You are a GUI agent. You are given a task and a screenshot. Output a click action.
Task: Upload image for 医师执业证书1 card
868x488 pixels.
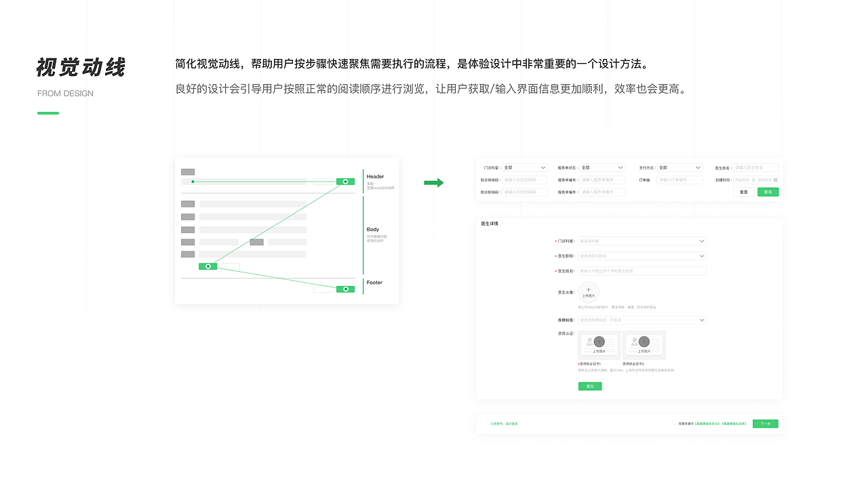[599, 345]
